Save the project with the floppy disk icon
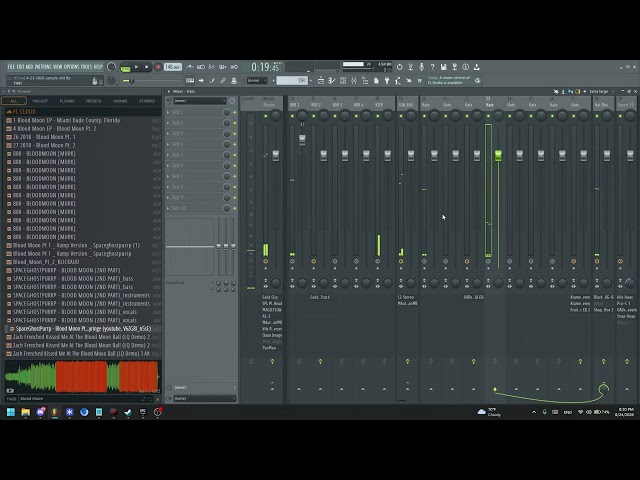The height and width of the screenshot is (480, 640). (x=444, y=67)
